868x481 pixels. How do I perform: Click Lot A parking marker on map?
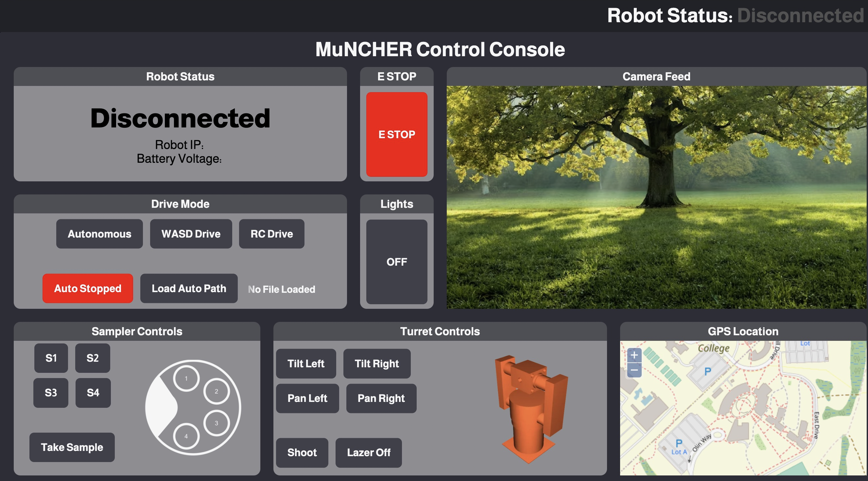[x=679, y=447]
